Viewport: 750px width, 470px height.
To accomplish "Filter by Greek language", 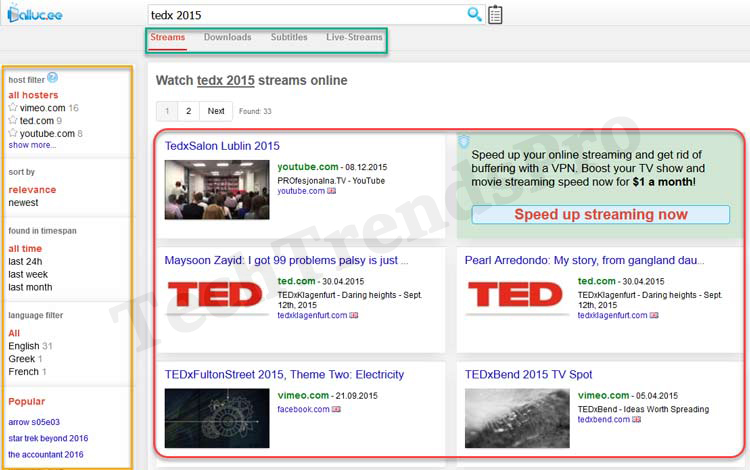I will pyautogui.click(x=22, y=359).
